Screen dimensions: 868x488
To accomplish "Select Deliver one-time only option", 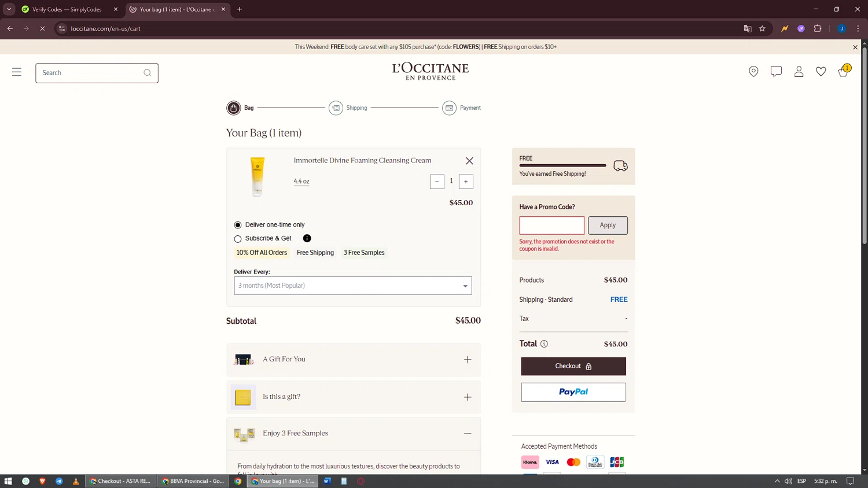I will pos(238,225).
